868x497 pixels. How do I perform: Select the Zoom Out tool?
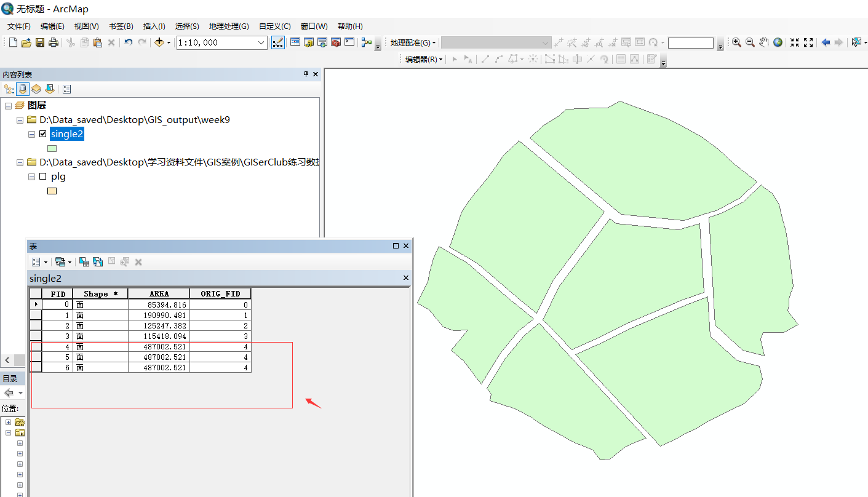pos(750,42)
